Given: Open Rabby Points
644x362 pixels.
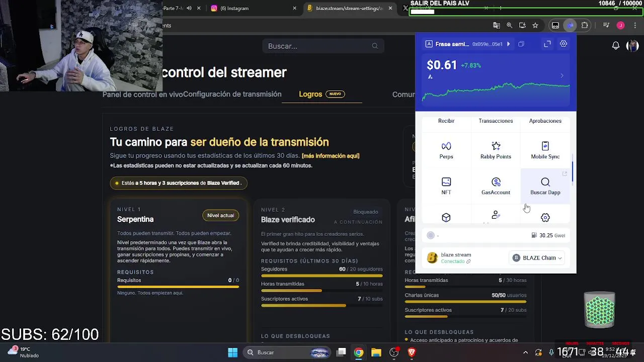Looking at the screenshot, I should tap(496, 150).
